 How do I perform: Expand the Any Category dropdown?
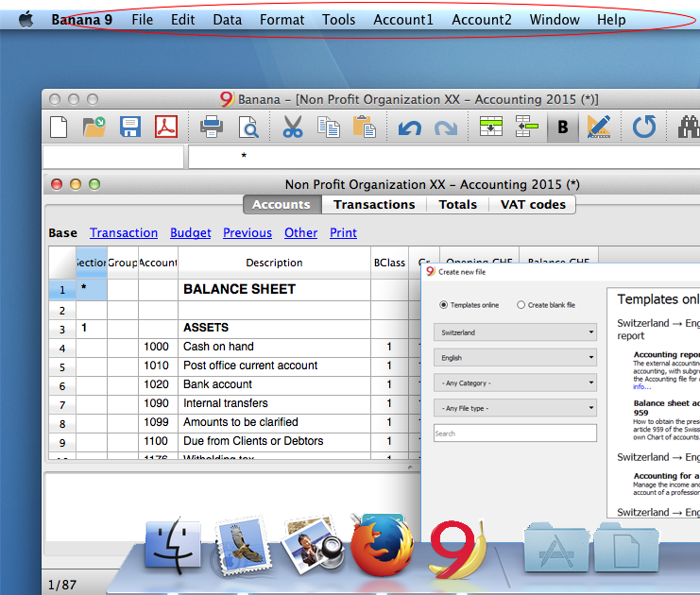pyautogui.click(x=515, y=383)
